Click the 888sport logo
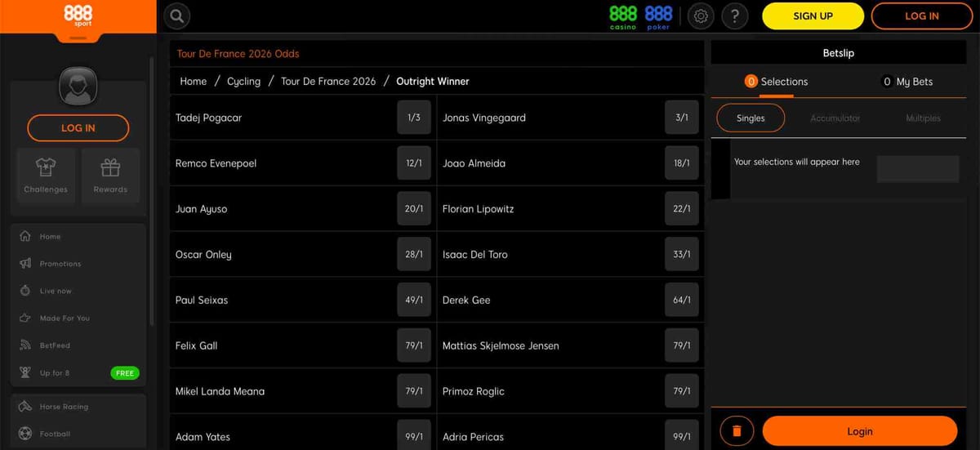This screenshot has height=450, width=980. tap(78, 16)
